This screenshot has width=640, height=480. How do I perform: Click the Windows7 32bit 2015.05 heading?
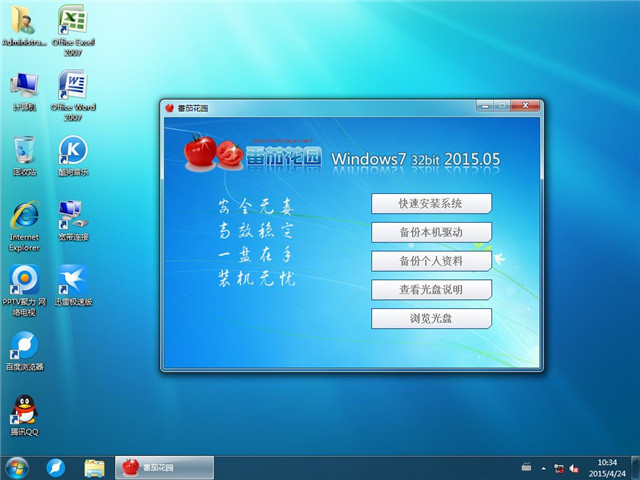pos(415,159)
